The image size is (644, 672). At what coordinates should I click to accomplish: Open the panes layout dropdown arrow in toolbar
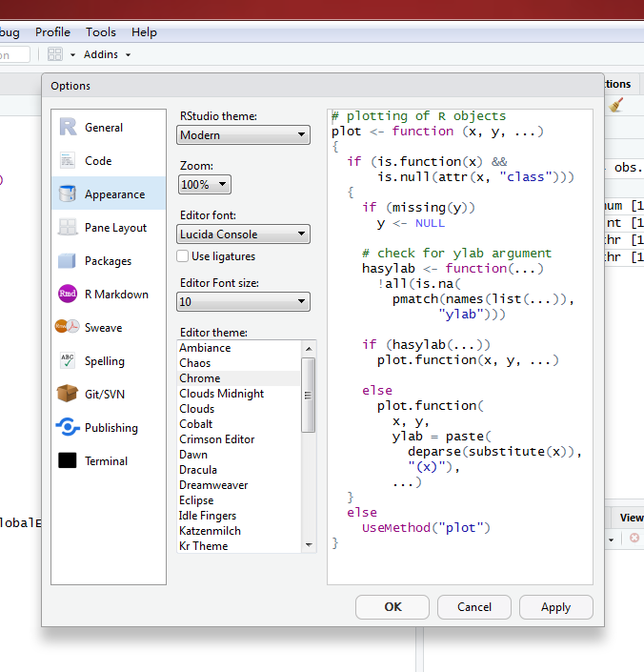coord(72,55)
